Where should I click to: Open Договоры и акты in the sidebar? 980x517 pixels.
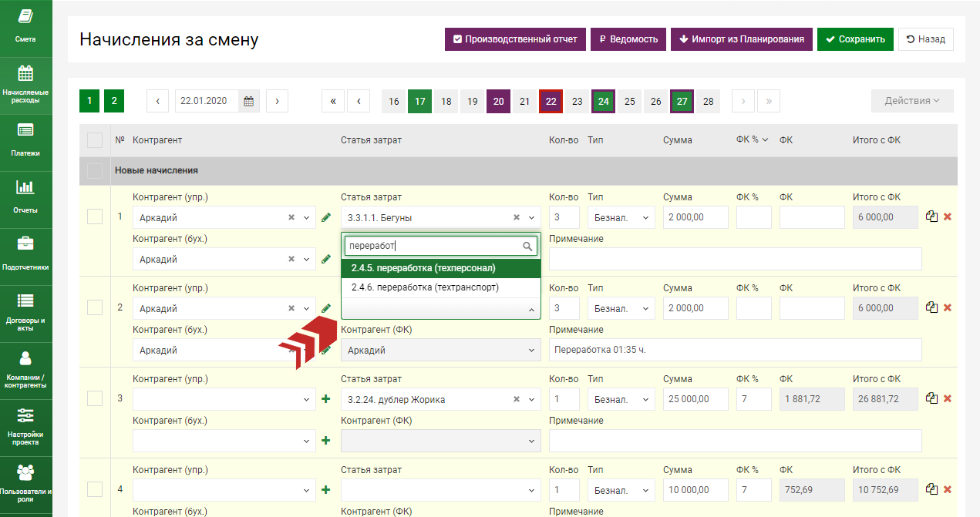(x=25, y=314)
